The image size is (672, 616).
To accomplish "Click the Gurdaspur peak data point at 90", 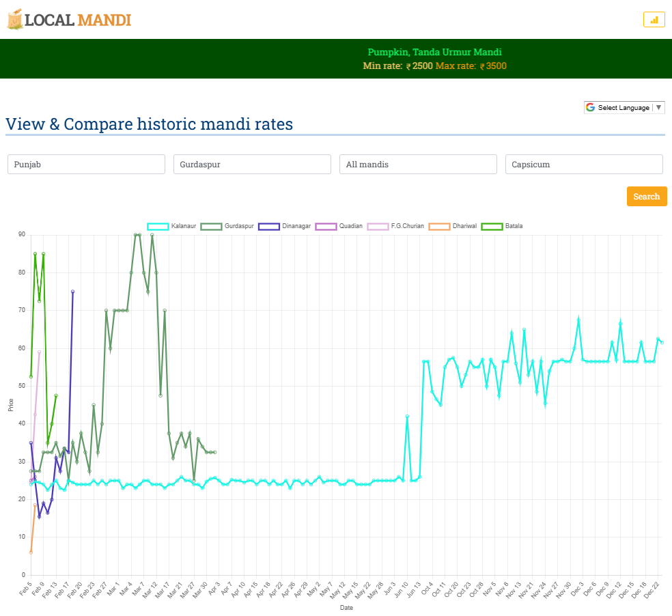I will tap(136, 235).
